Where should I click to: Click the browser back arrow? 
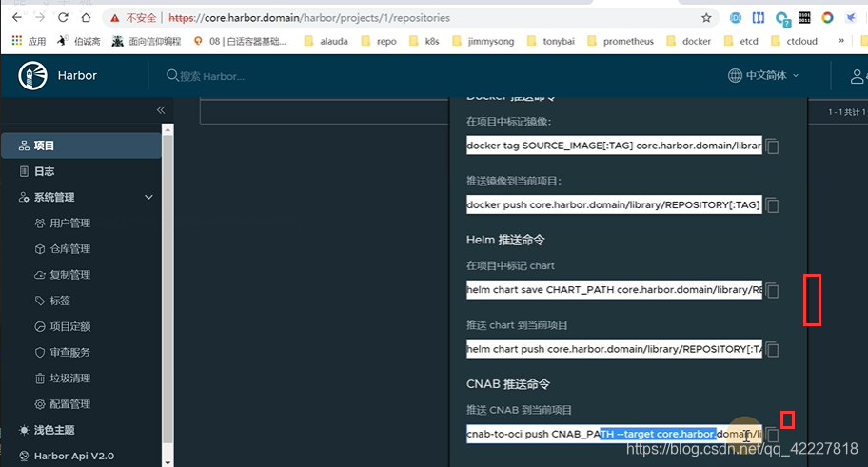tap(16, 18)
